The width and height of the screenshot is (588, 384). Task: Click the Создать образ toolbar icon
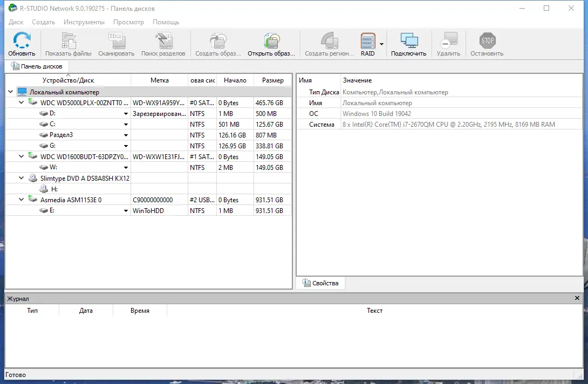pos(218,40)
